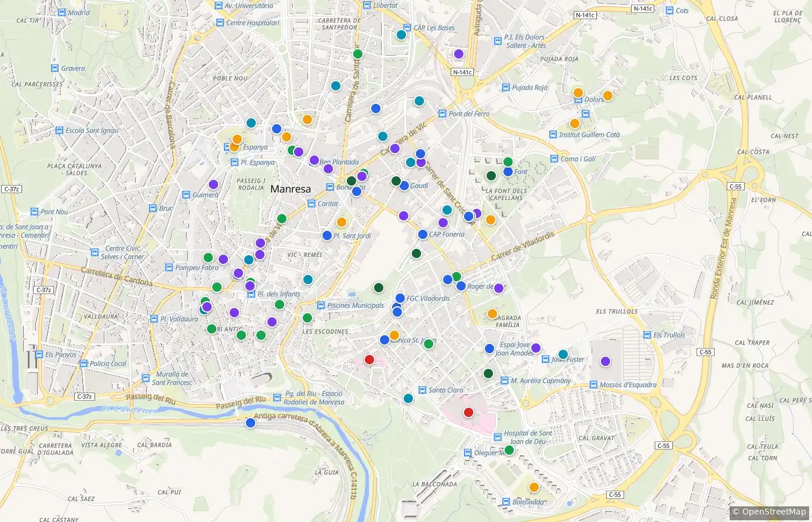The image size is (812, 522).
Task: Click the purple marker above Guimerà stop
Action: tap(213, 184)
